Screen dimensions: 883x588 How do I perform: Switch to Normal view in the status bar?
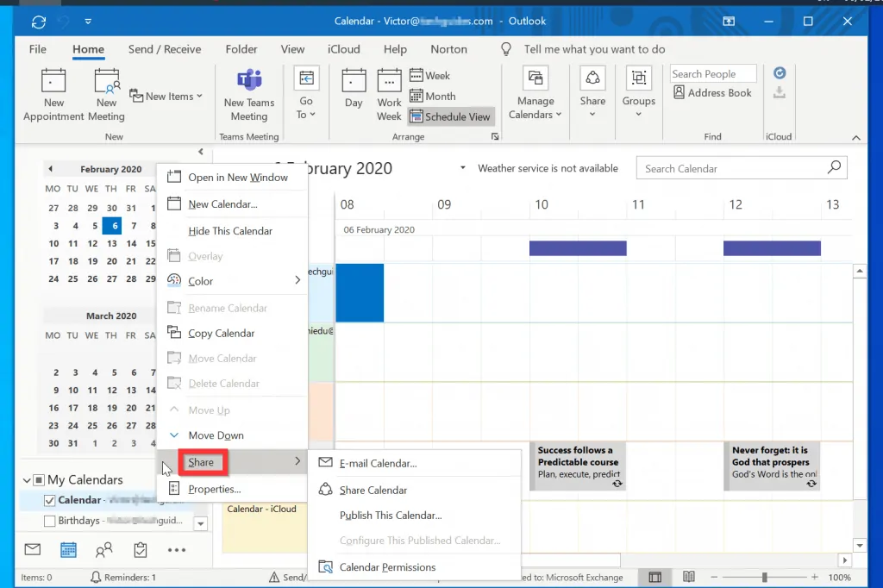pyautogui.click(x=655, y=578)
